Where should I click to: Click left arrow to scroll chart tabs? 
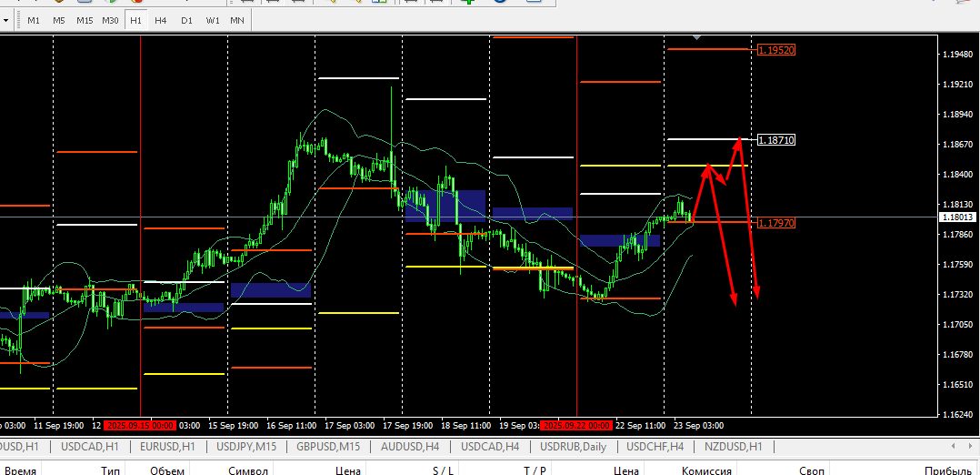pyautogui.click(x=953, y=446)
